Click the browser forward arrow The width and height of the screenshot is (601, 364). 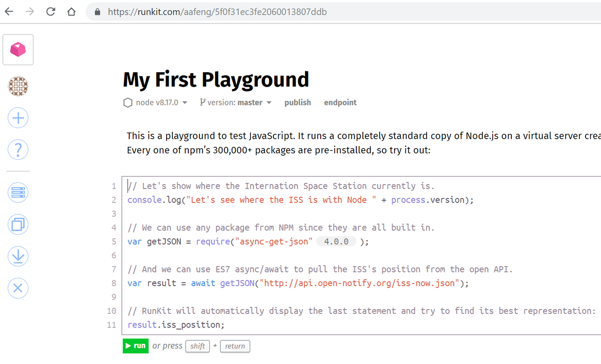[30, 12]
